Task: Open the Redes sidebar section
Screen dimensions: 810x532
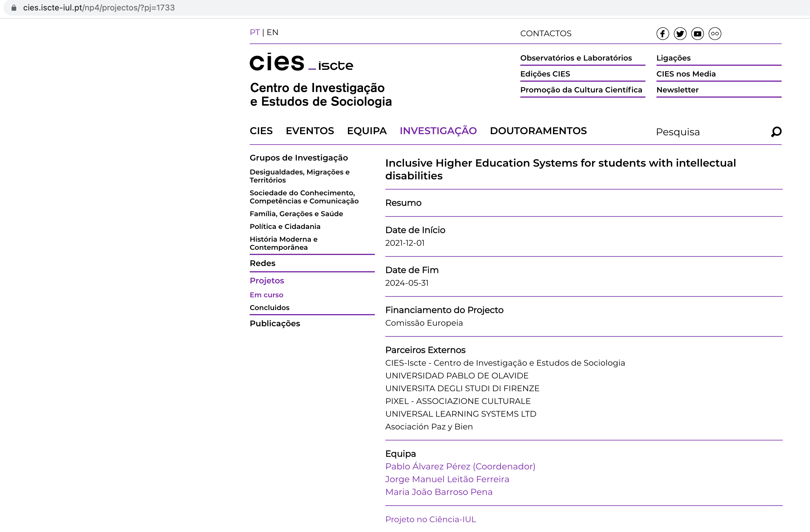Action: (x=262, y=263)
